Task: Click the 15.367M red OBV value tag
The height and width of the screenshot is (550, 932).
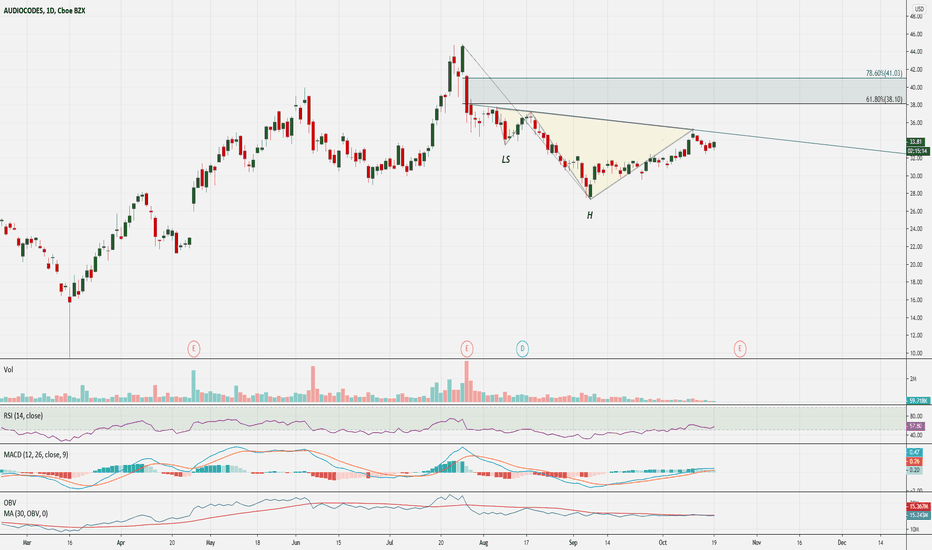Action: tap(918, 506)
